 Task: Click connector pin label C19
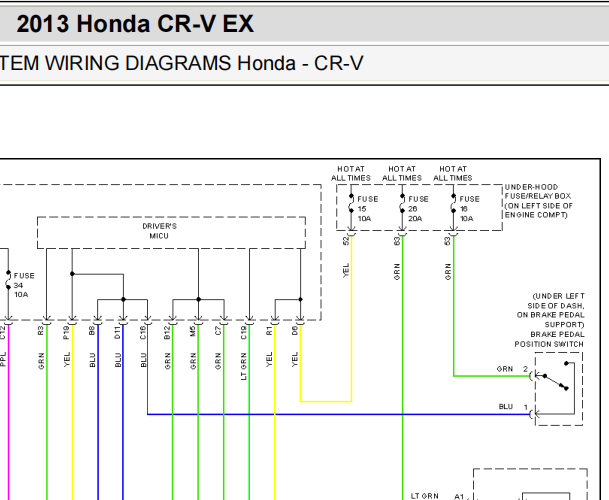click(244, 333)
